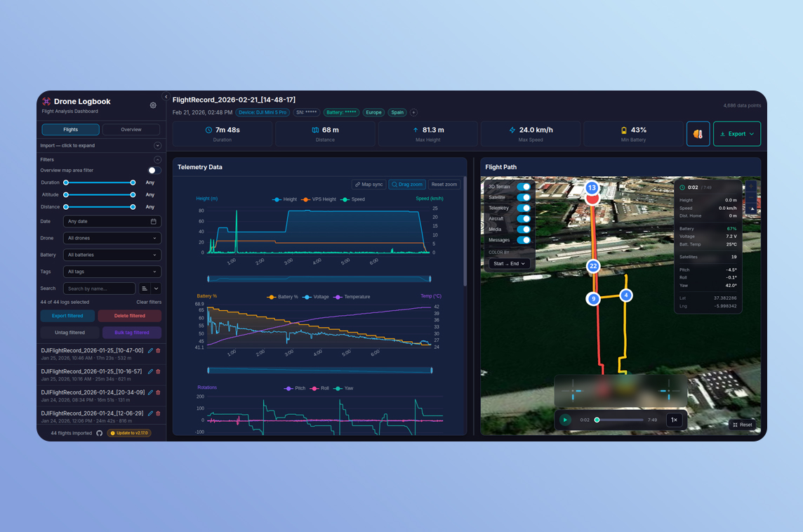Expand the Export dropdown menu
Image resolution: width=803 pixels, height=532 pixels.
(x=737, y=133)
